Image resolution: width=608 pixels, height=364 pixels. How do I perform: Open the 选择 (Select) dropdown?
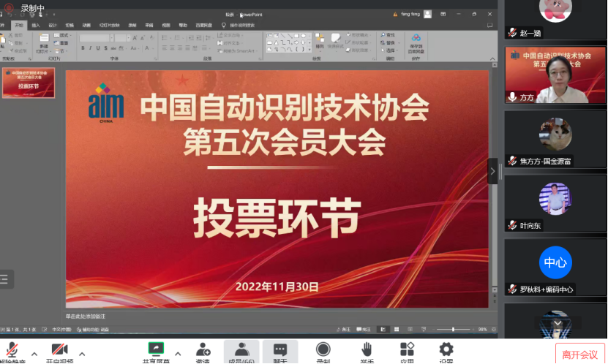389,50
